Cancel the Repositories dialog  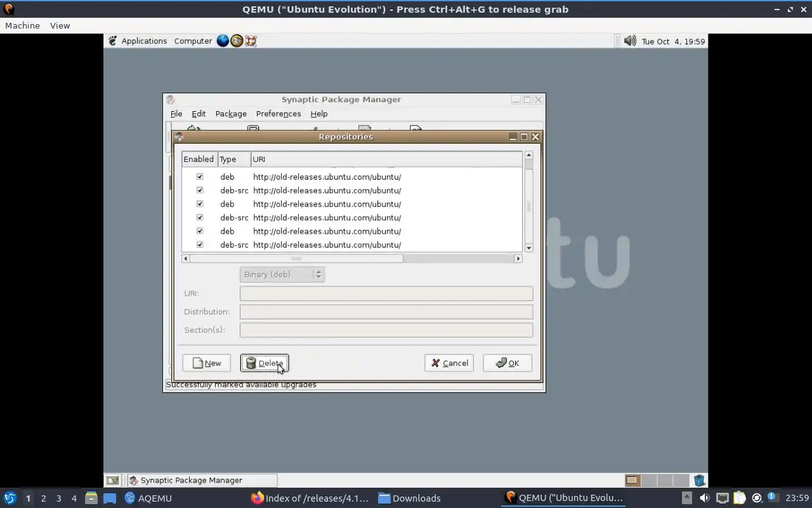coord(449,363)
